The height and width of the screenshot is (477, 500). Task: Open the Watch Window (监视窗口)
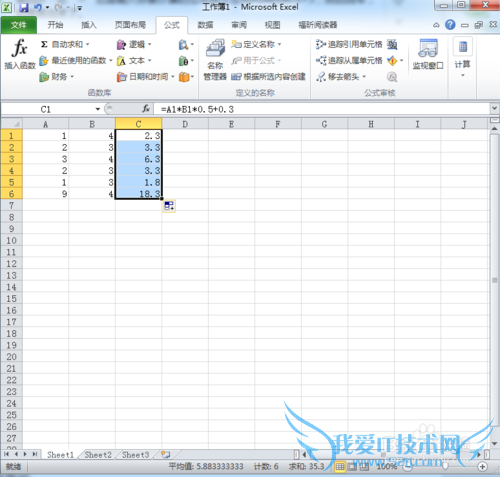[428, 54]
